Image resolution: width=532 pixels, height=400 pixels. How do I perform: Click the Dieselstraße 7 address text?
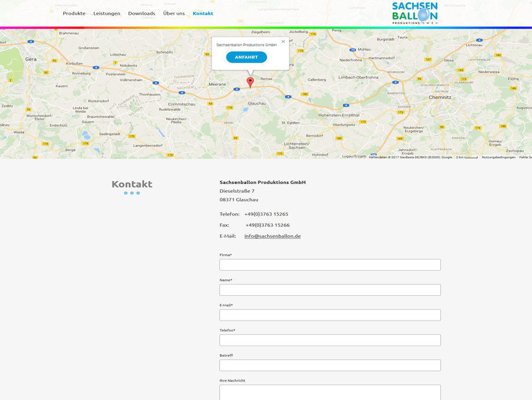pos(237,191)
